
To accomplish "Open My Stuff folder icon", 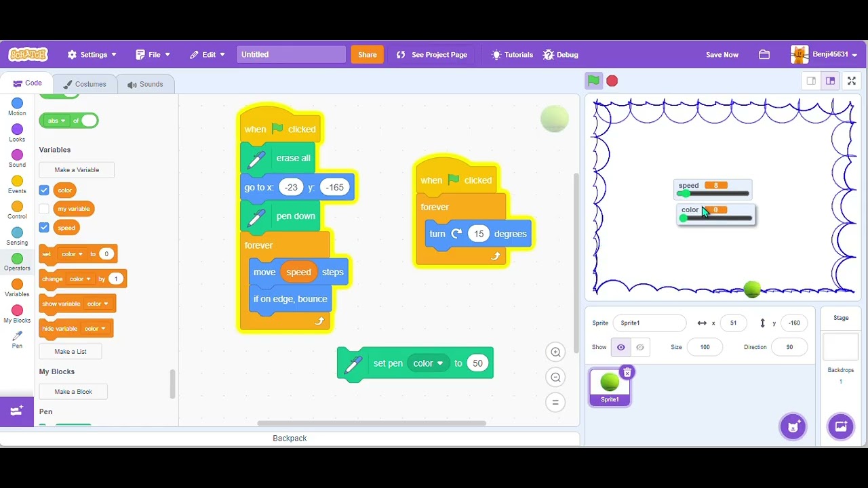I will (764, 55).
